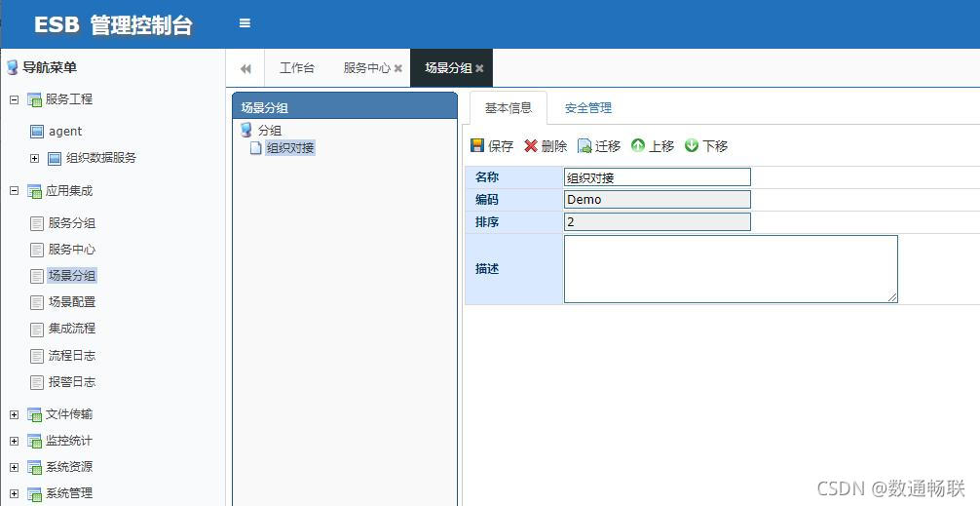The width and height of the screenshot is (980, 506).
Task: Select 组织数据服务 in navigation tree
Action: (101, 158)
